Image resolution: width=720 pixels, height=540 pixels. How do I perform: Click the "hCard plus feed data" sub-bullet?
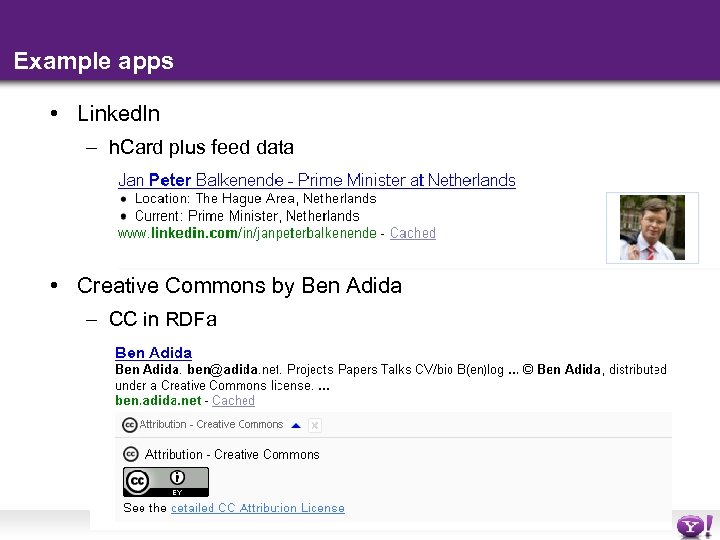(x=201, y=147)
